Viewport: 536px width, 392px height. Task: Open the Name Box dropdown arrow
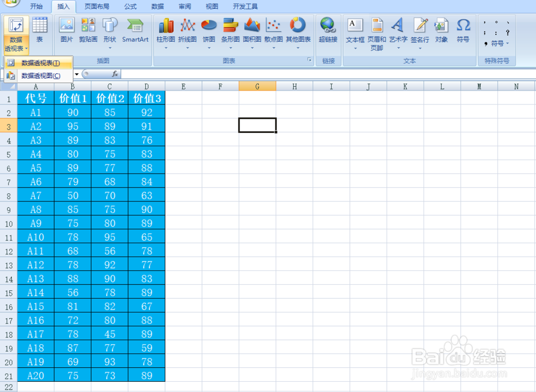[x=77, y=74]
